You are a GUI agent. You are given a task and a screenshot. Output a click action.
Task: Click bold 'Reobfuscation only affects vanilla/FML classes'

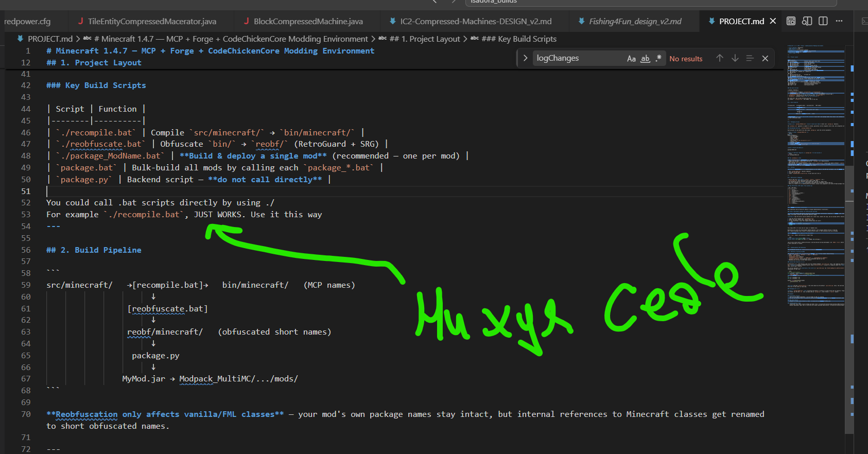[x=165, y=414]
